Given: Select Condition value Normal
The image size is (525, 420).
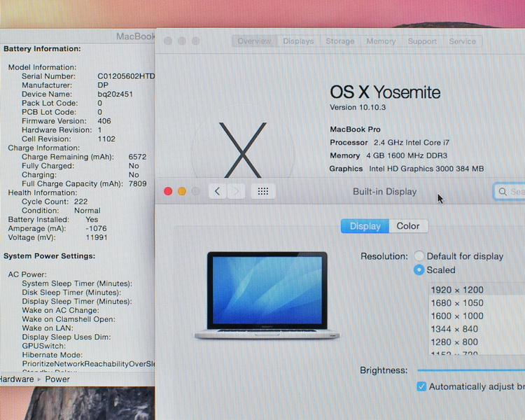Looking at the screenshot, I should pyautogui.click(x=87, y=210).
